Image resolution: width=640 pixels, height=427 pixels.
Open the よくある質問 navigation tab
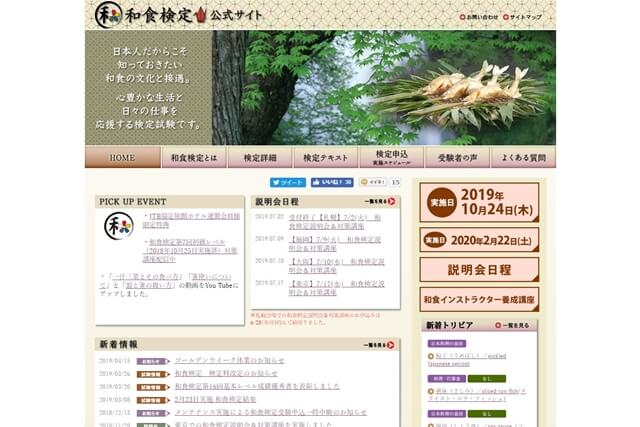523,157
